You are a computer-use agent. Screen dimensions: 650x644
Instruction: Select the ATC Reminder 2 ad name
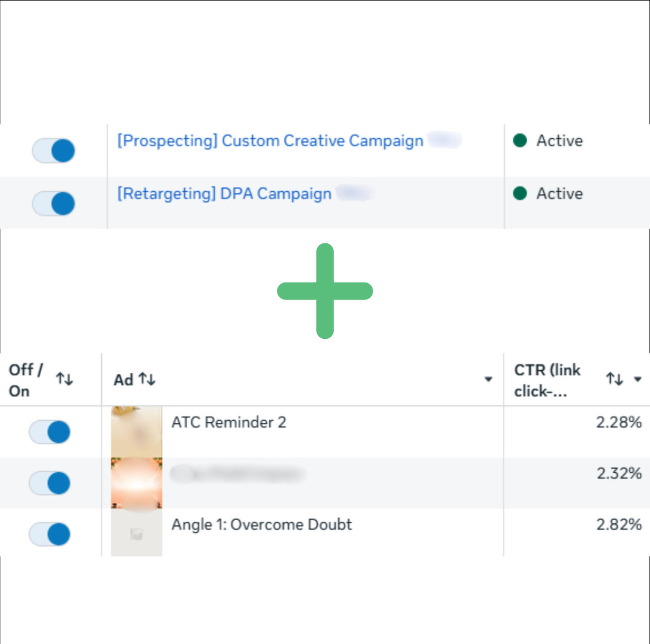(229, 422)
